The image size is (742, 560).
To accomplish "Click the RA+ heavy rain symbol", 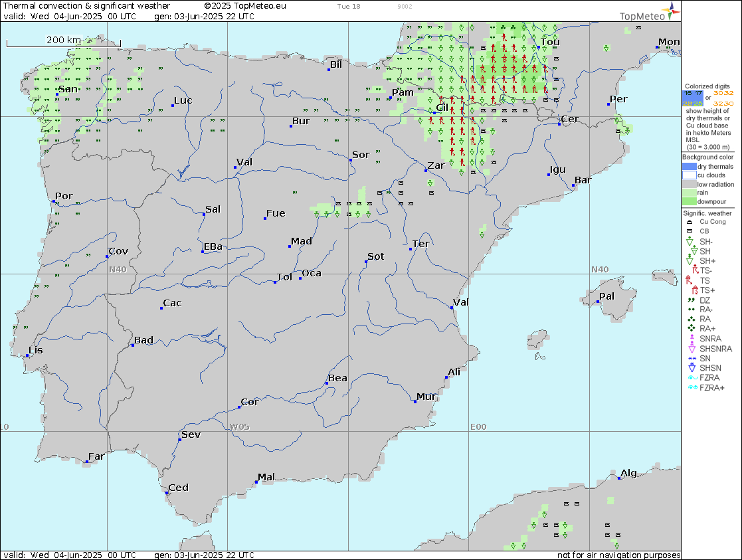I will click(x=692, y=328).
